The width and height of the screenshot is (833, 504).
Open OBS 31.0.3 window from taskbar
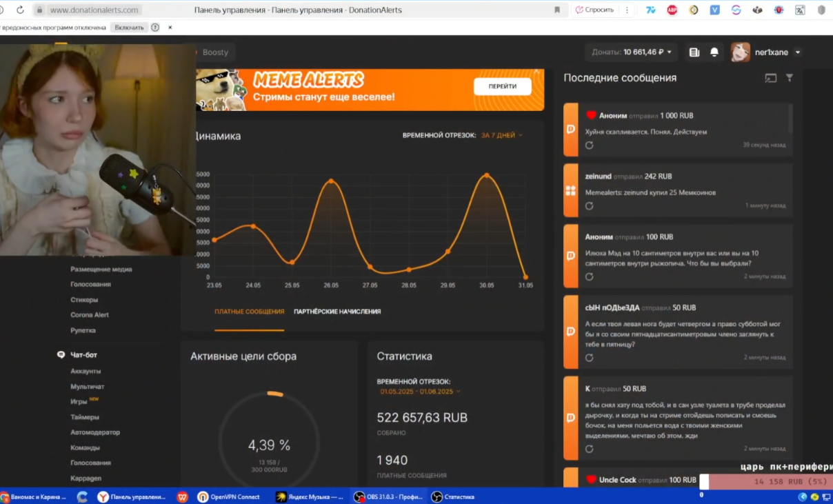388,496
